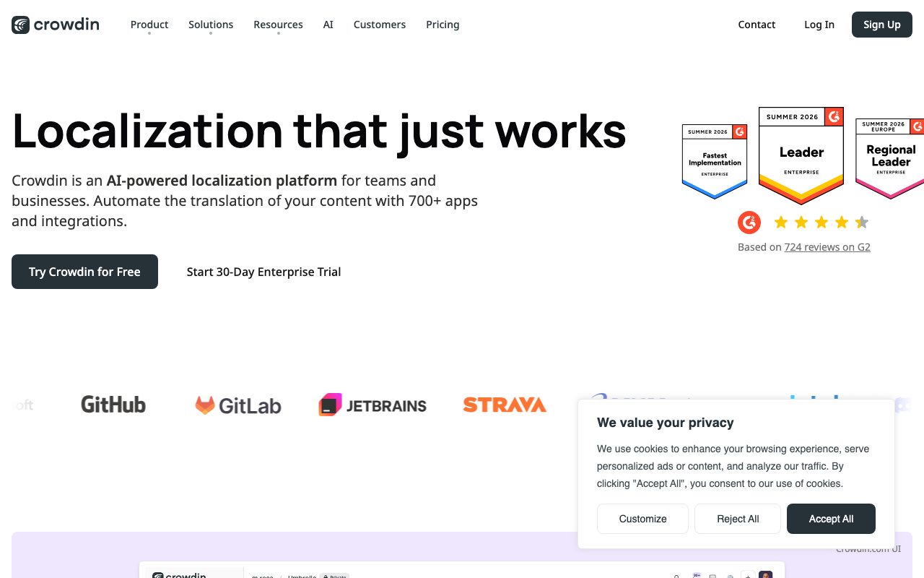Viewport: 924px width, 578px height.
Task: Click the JetBrains customer logo
Action: [372, 405]
